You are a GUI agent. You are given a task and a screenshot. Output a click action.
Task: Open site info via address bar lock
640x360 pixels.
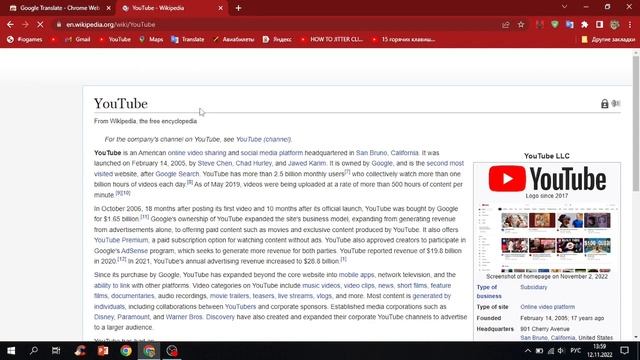pos(59,24)
